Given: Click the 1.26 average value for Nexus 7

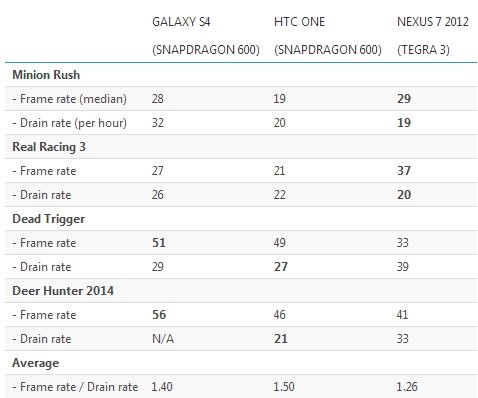Looking at the screenshot, I should 407,387.
